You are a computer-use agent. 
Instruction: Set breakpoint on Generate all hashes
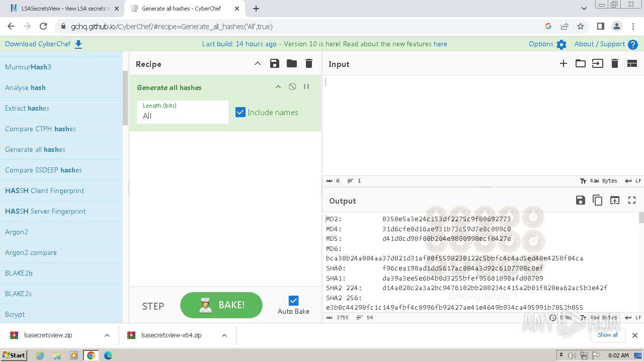pos(306,86)
